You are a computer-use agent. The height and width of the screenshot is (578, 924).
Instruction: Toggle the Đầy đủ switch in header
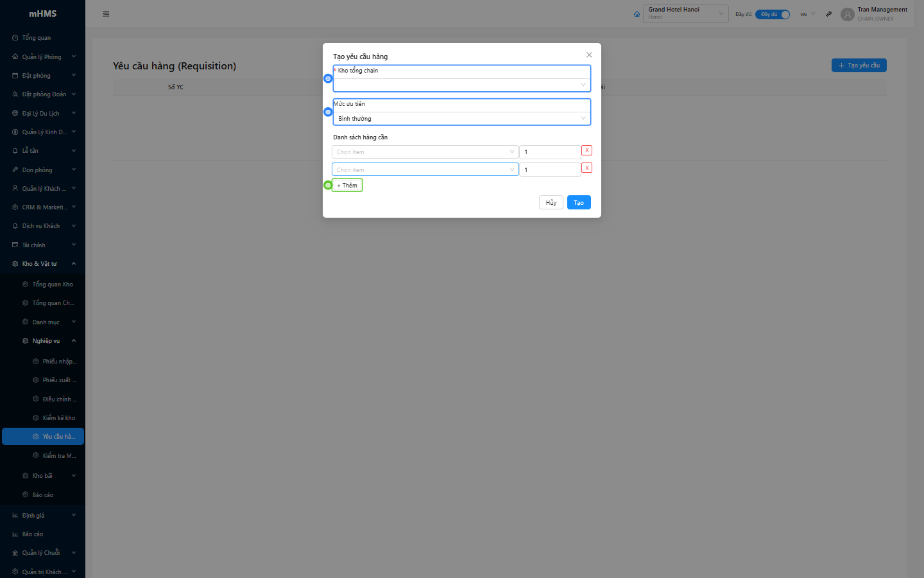pyautogui.click(x=772, y=14)
